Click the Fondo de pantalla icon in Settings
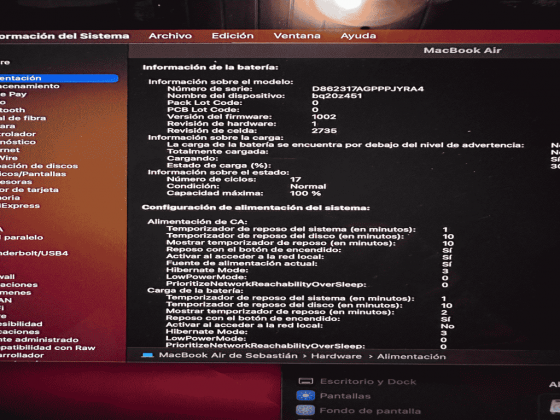This screenshot has width=560, height=420. tap(305, 410)
